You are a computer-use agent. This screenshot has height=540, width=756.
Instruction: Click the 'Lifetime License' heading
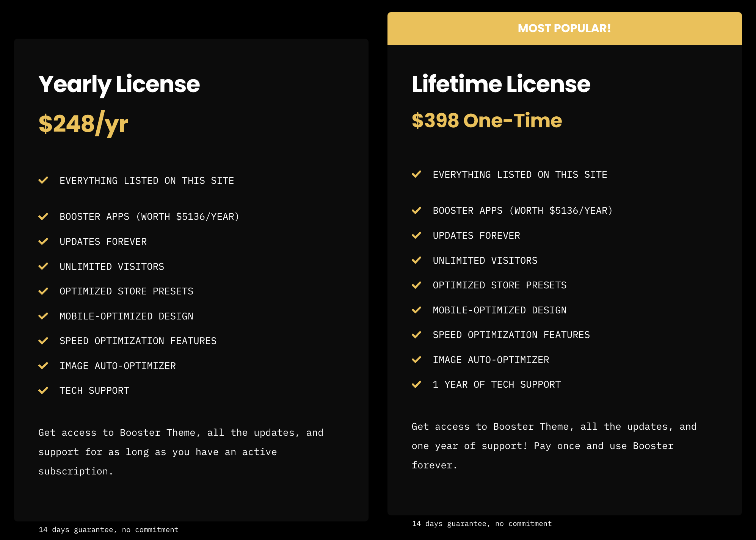[501, 84]
